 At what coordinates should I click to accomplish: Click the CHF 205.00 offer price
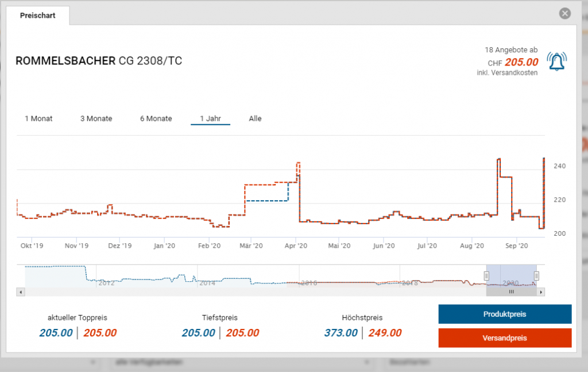tap(521, 62)
